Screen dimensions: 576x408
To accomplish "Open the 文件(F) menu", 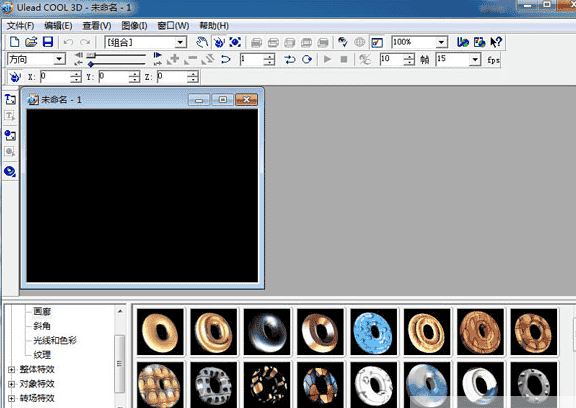I will tap(21, 26).
